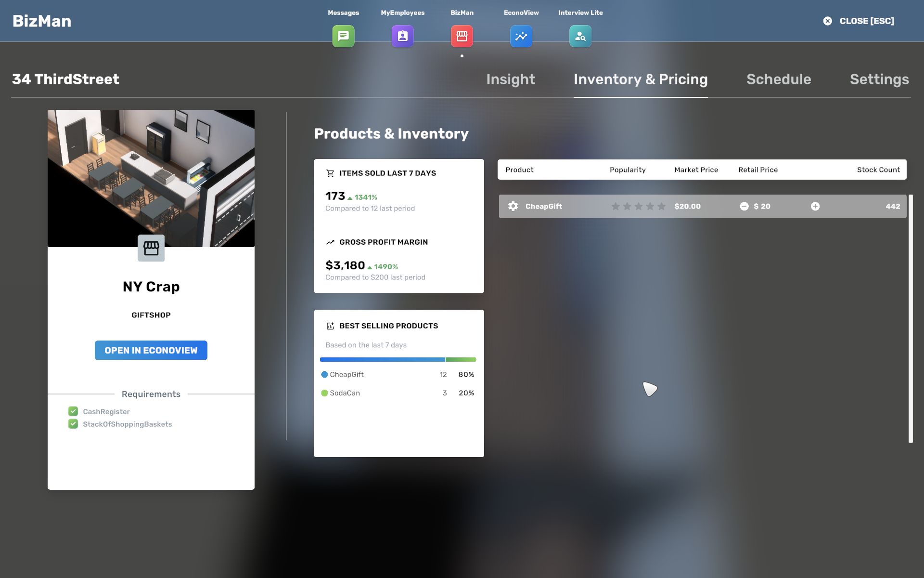
Task: Open the Interview Lite icon
Action: click(580, 36)
